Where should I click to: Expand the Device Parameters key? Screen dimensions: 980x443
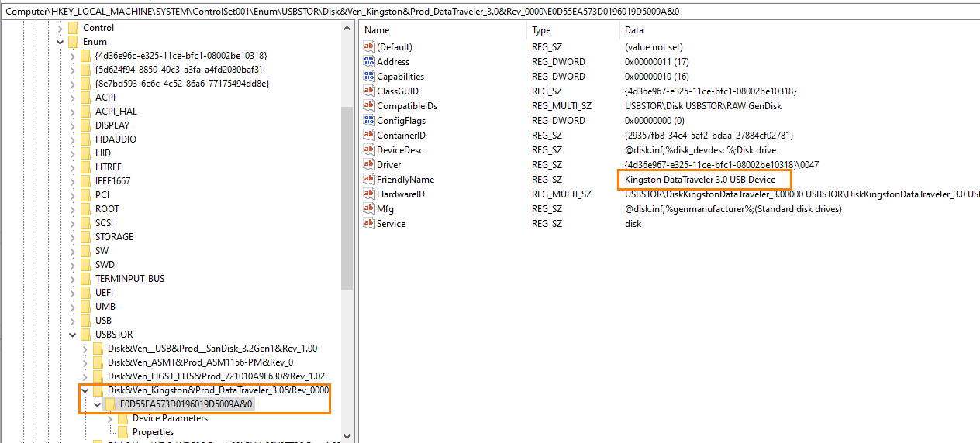coord(110,418)
